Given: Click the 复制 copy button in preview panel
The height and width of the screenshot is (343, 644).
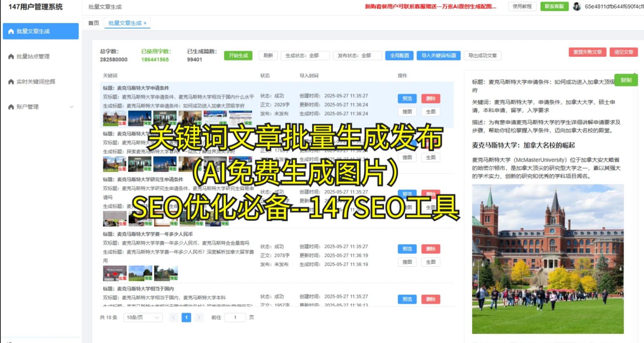Looking at the screenshot, I should coord(627,80).
